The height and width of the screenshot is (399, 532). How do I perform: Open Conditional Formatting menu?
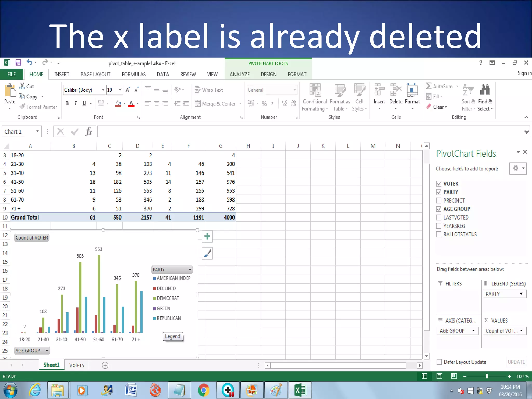315,98
